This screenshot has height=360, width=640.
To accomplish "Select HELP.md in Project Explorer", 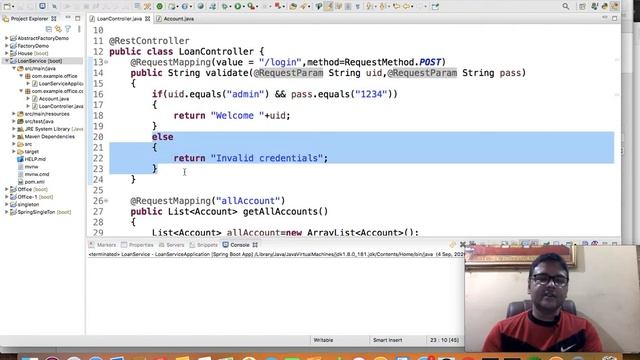I will (35, 159).
